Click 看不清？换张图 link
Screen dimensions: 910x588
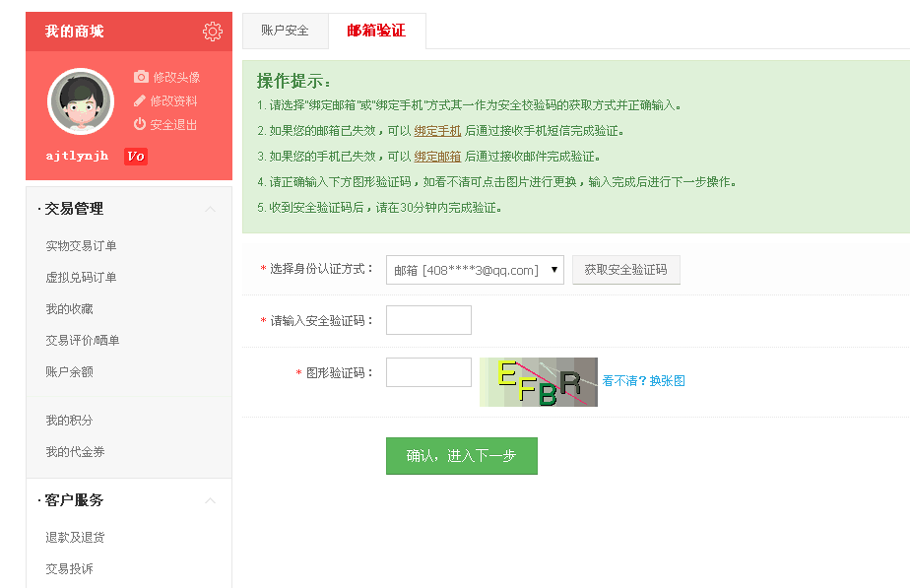click(x=644, y=381)
